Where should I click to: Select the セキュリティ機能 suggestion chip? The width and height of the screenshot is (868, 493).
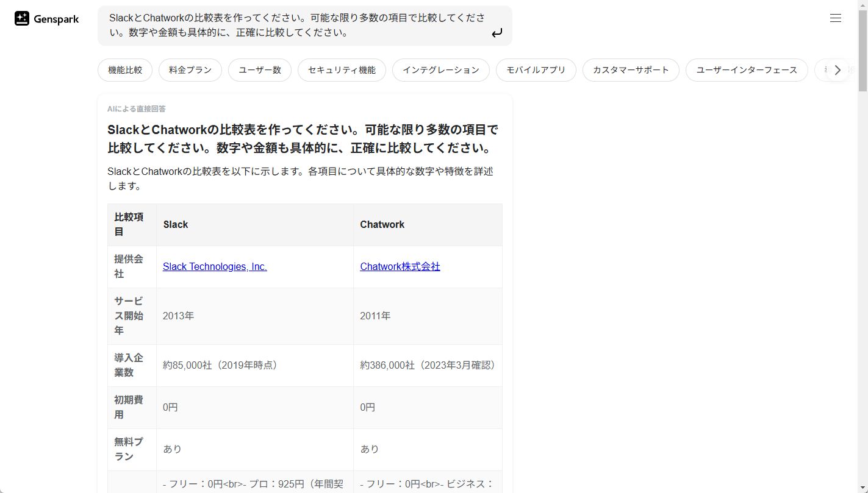pos(342,69)
